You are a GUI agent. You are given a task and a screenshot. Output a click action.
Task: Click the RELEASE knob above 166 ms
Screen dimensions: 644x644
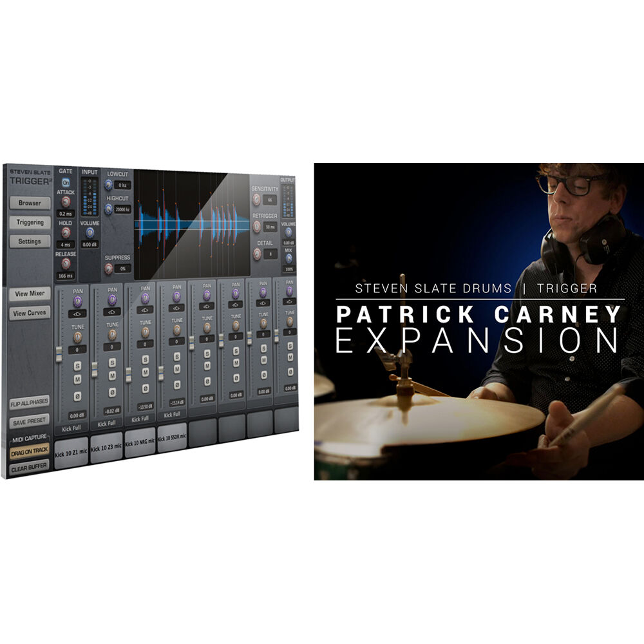[65, 263]
